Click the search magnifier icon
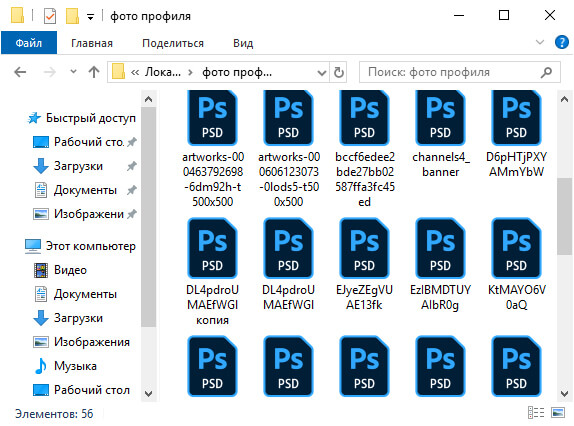 (546, 72)
